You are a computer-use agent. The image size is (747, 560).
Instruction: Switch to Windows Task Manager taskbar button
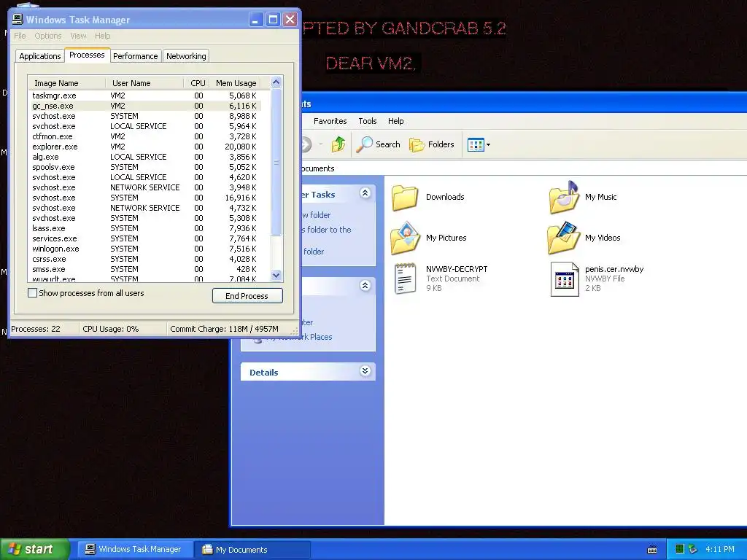point(135,549)
